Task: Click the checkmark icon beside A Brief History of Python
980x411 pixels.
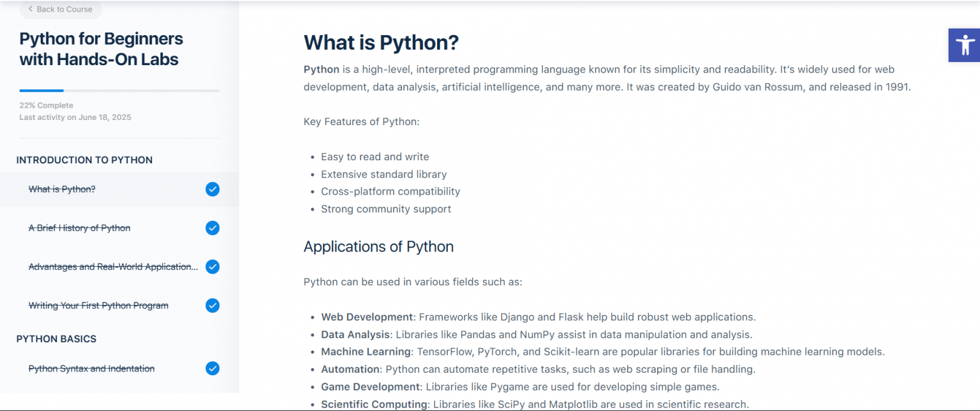Action: coord(212,228)
